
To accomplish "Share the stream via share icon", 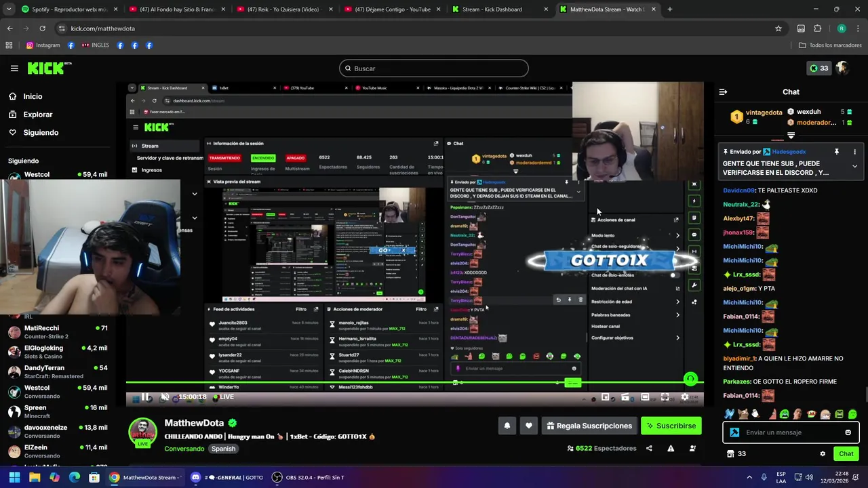I will 649,448.
